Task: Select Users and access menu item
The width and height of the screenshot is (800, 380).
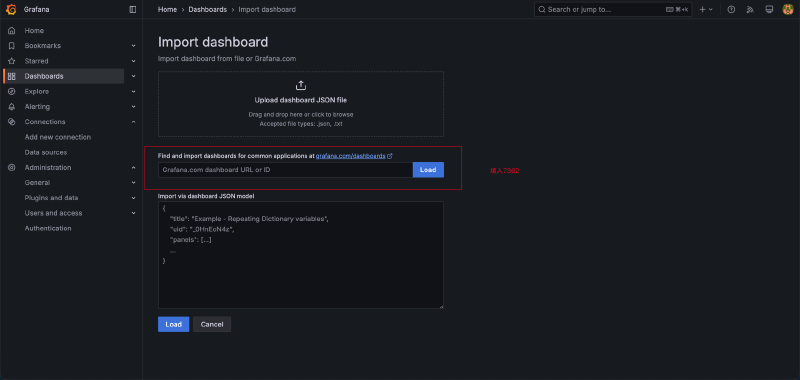Action: [53, 213]
